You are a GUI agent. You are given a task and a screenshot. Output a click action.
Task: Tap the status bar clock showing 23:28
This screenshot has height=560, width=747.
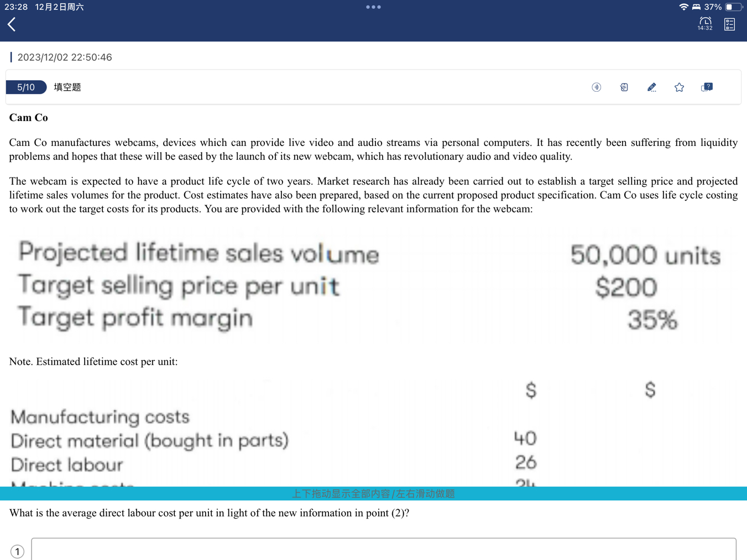15,7
